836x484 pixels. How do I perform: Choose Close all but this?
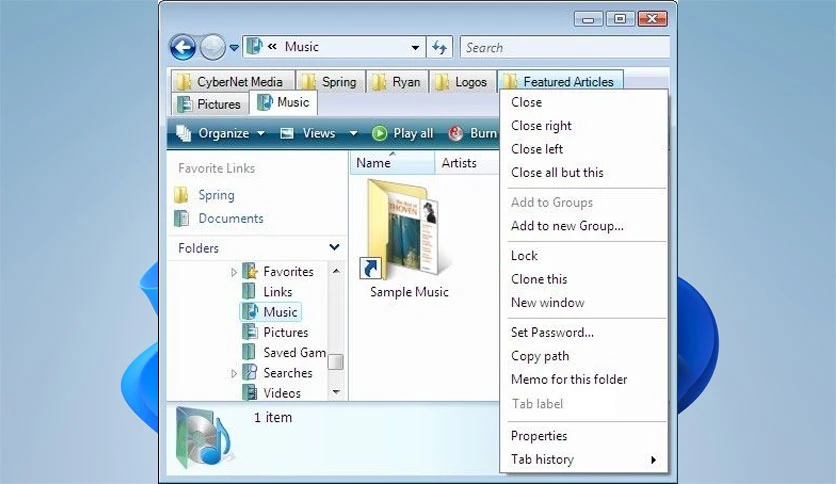584,173
